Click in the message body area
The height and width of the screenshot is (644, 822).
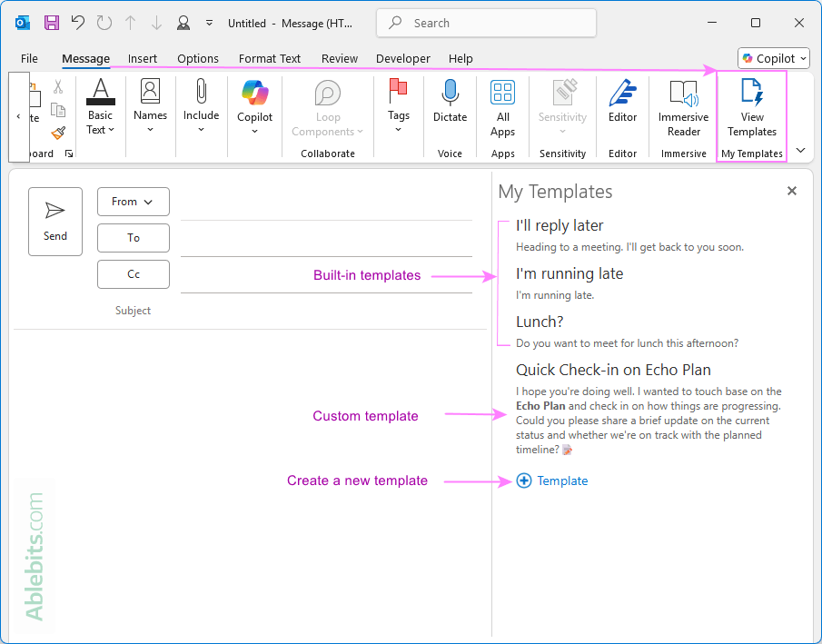(251, 482)
